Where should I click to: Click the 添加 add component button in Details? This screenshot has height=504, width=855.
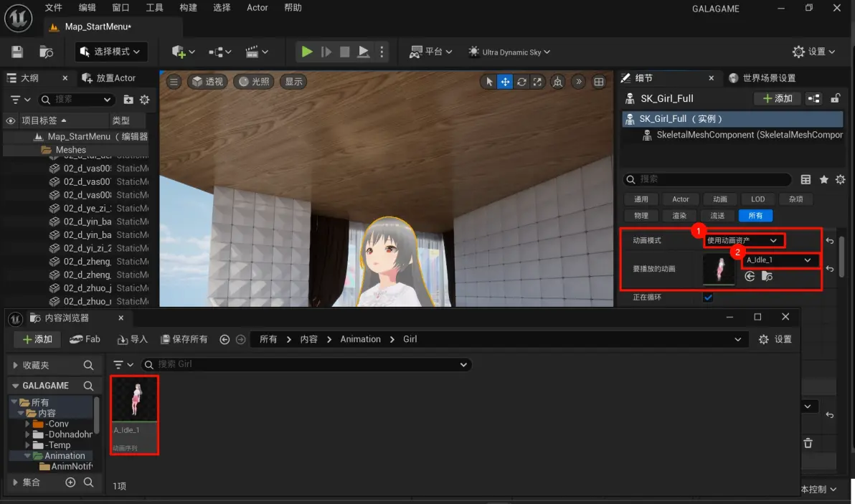pyautogui.click(x=777, y=98)
